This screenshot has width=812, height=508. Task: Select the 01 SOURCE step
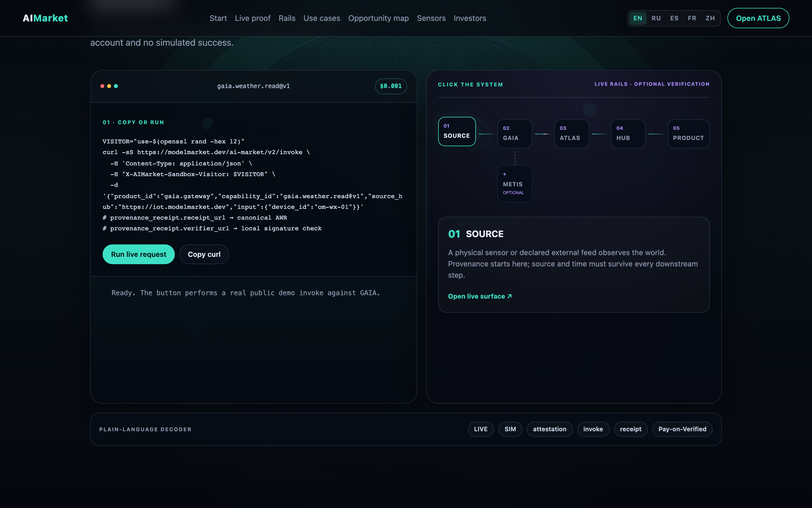pos(457,131)
